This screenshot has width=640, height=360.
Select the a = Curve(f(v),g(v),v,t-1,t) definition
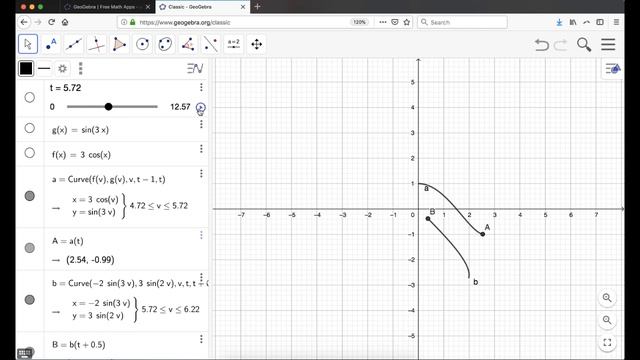tap(109, 179)
